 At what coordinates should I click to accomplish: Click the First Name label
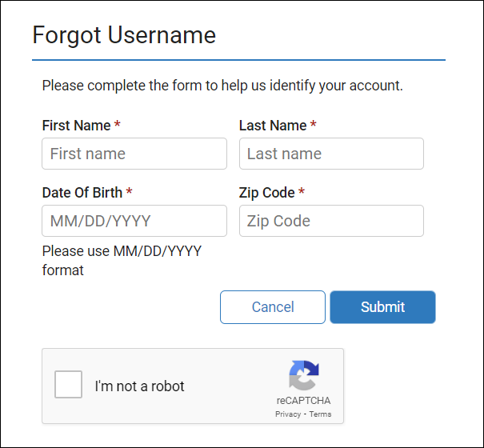[x=76, y=126]
